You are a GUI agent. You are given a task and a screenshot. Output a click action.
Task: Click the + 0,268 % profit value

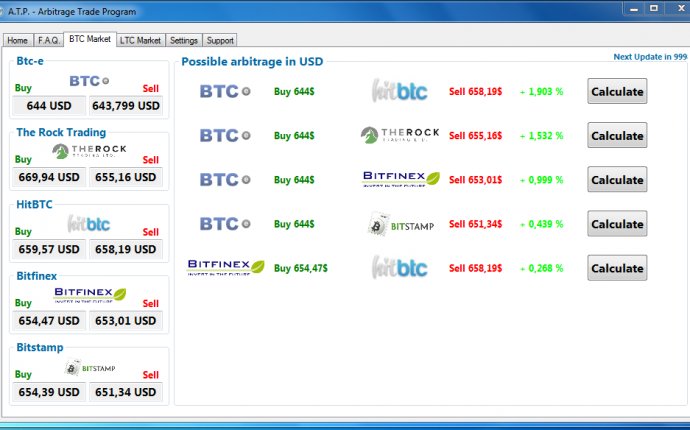[541, 268]
